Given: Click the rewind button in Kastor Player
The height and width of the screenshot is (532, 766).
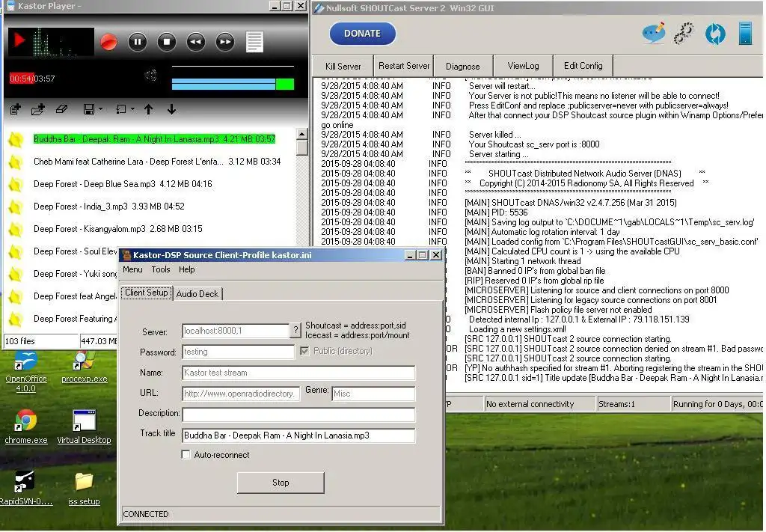Looking at the screenshot, I should pos(196,42).
